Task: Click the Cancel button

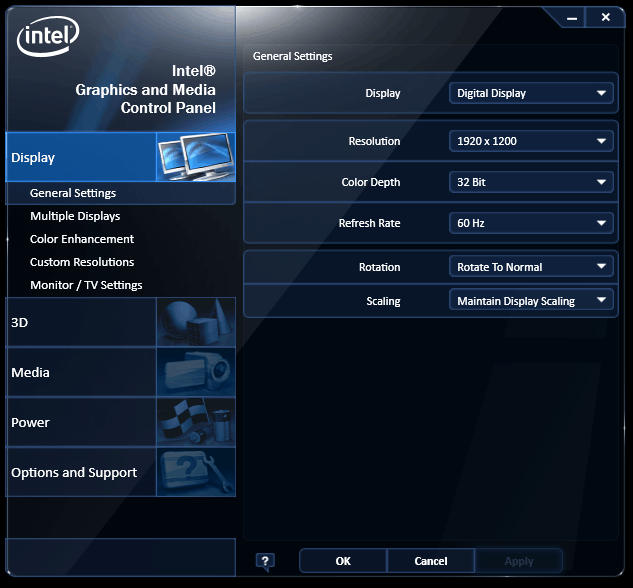Action: (431, 561)
